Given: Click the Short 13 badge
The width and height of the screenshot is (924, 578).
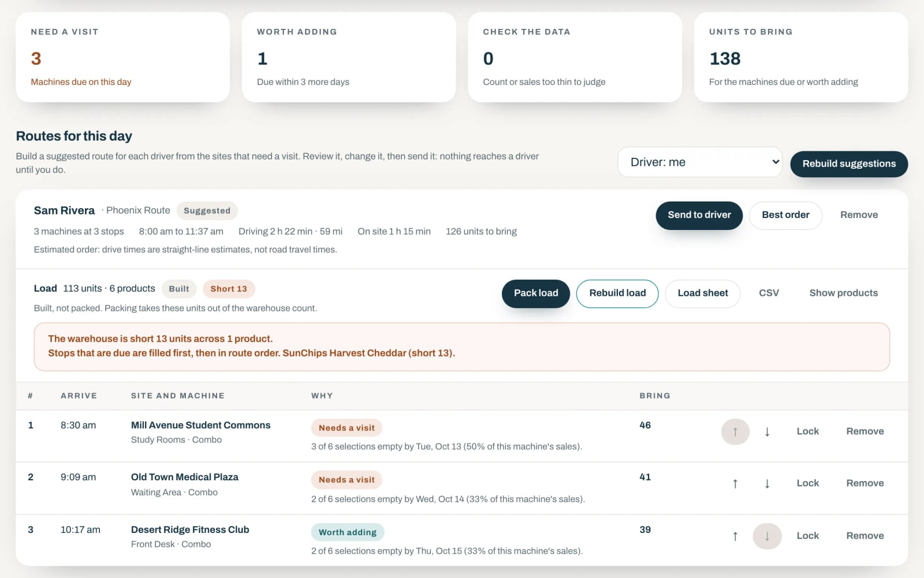Looking at the screenshot, I should point(229,289).
